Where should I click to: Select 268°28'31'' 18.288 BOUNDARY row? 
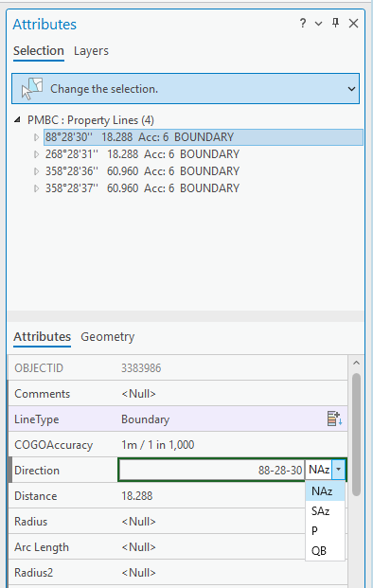pos(142,154)
